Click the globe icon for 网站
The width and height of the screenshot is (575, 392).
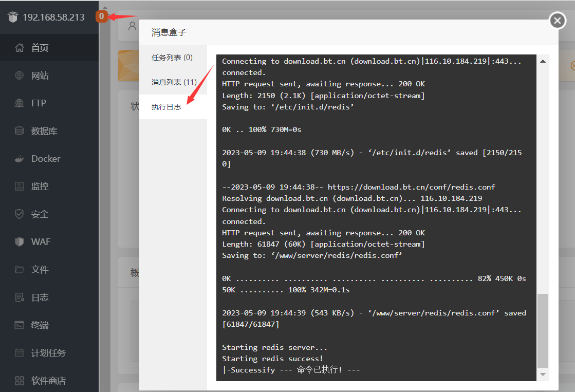pyautogui.click(x=20, y=76)
